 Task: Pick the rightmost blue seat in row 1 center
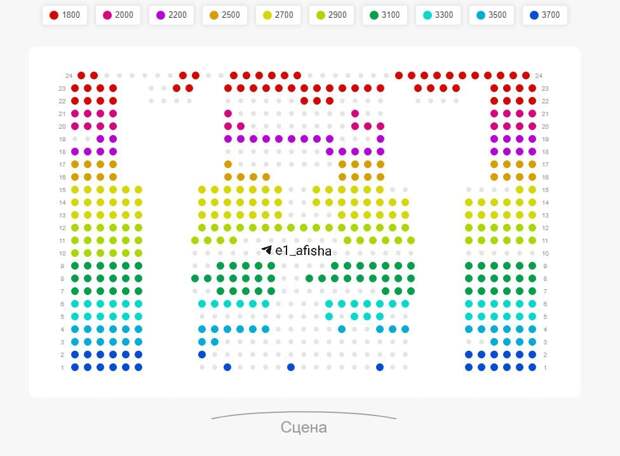point(380,367)
